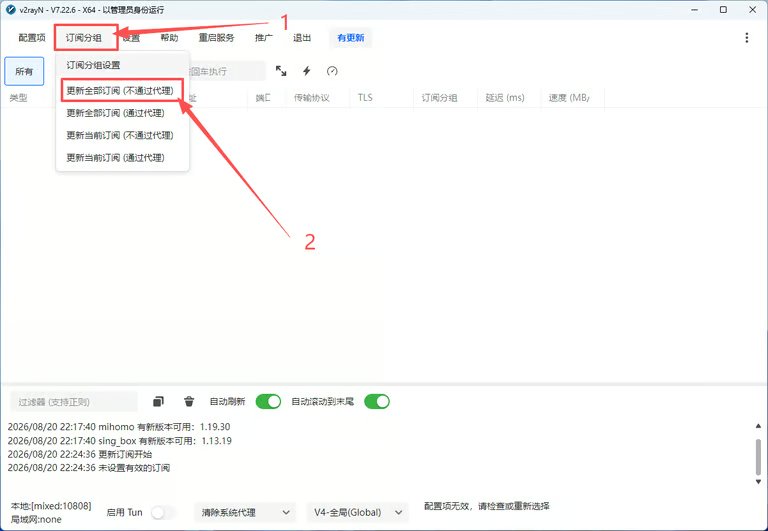Copy log messages with the copy icon
The height and width of the screenshot is (531, 768).
[158, 402]
